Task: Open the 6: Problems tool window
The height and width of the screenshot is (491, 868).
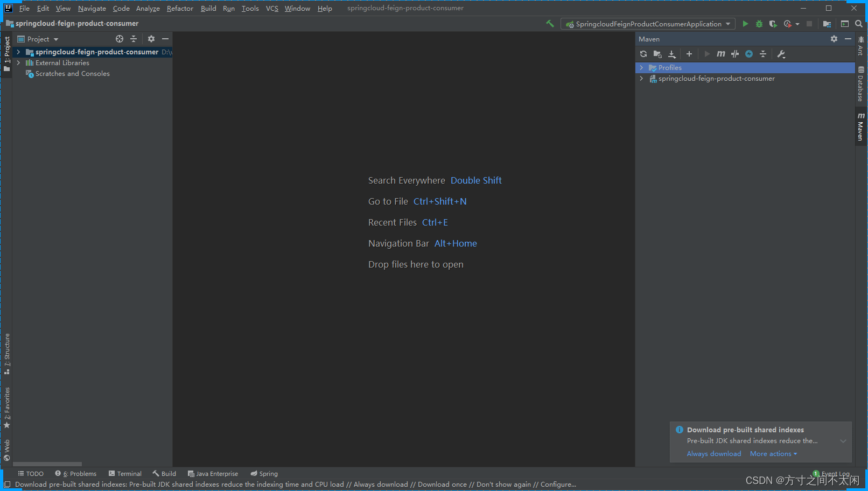Action: pyautogui.click(x=76, y=474)
